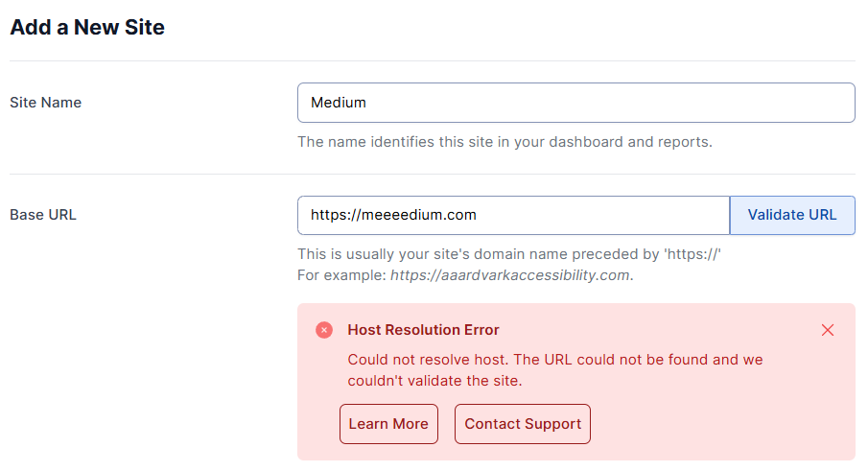Click the 'Could not resolve host' message
This screenshot has width=868, height=471.
[556, 360]
